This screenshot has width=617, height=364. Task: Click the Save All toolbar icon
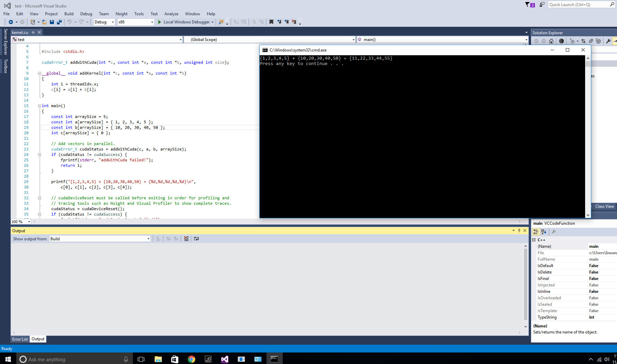59,22
